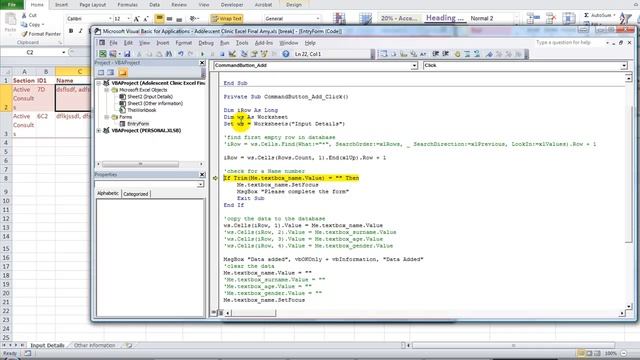
Task: Click the Heading cell style in Excel
Action: click(444, 18)
